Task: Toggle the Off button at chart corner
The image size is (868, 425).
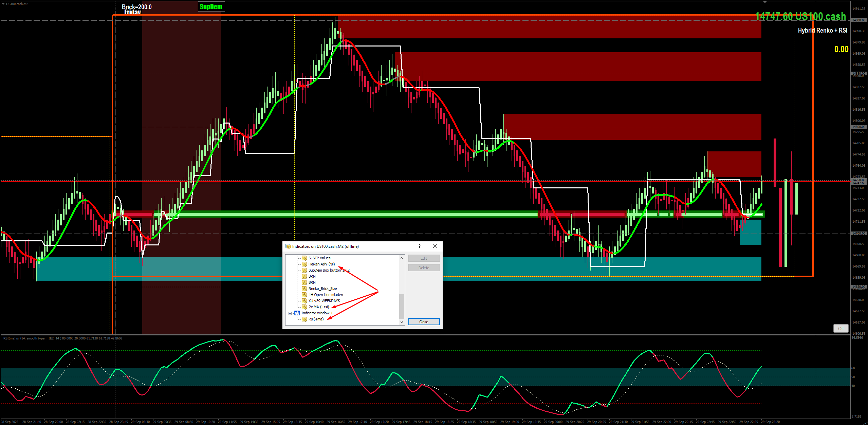Action: tap(841, 328)
